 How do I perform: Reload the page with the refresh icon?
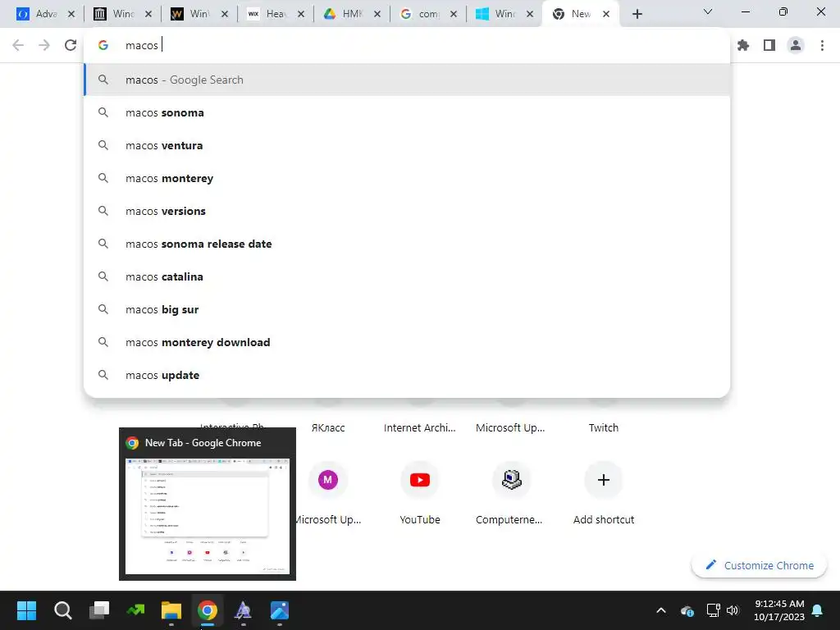point(71,45)
